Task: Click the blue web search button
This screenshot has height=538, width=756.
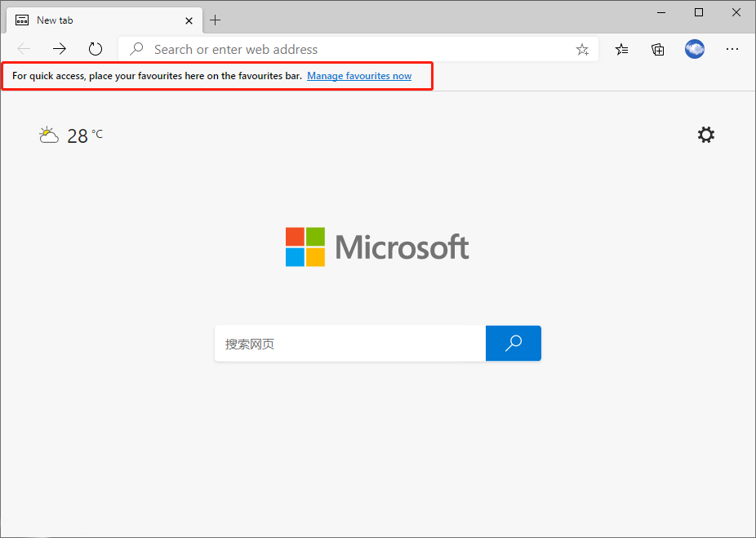Action: pyautogui.click(x=513, y=343)
